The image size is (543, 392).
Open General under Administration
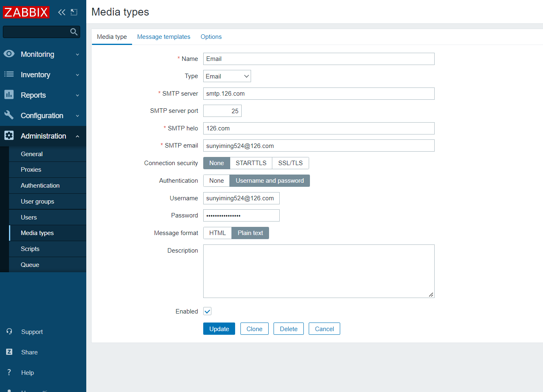47,154
